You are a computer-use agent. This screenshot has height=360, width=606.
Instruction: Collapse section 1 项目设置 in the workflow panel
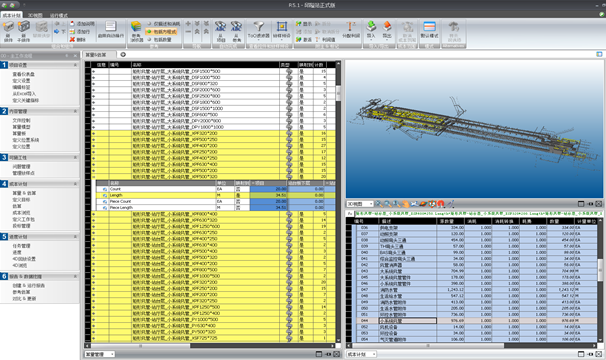(75, 65)
